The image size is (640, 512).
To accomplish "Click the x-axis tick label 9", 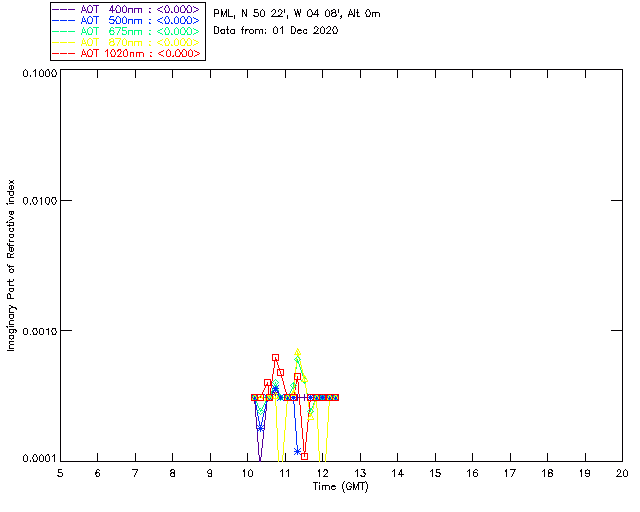I will click(210, 473).
